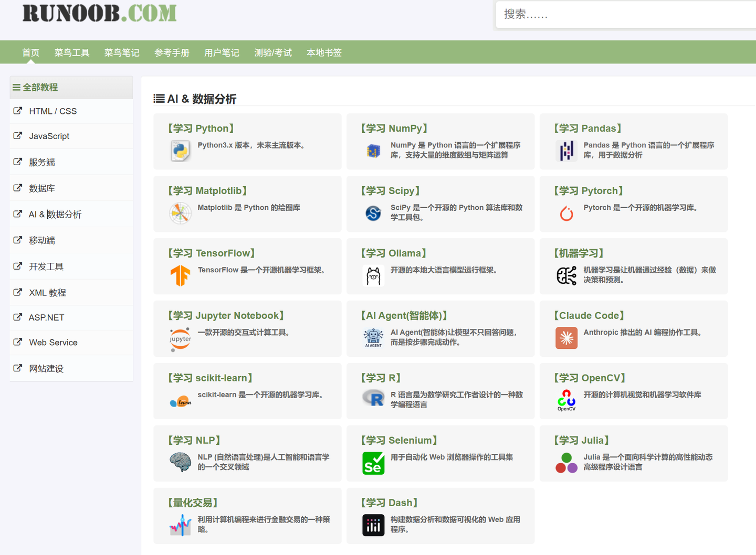Open the 【量化交易】 tutorial title
Image resolution: width=756 pixels, height=555 pixels.
point(193,503)
